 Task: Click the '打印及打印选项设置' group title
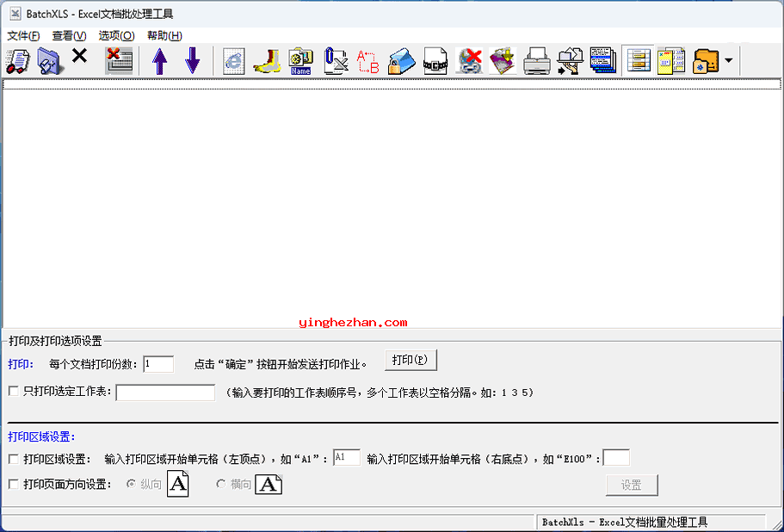point(55,341)
